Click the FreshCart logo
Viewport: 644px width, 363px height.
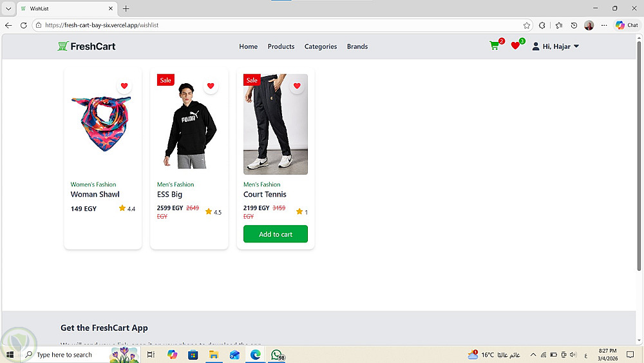pos(87,46)
